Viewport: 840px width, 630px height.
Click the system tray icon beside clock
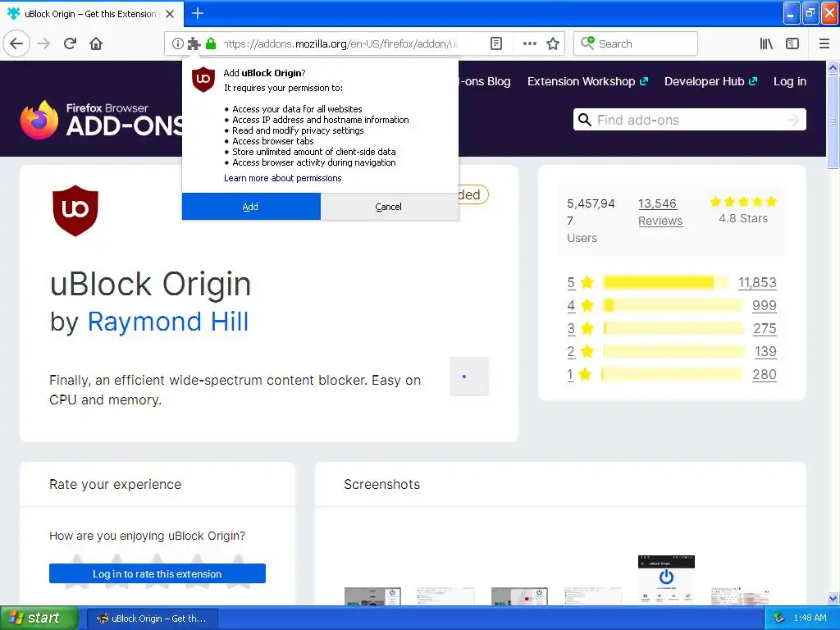(x=779, y=619)
